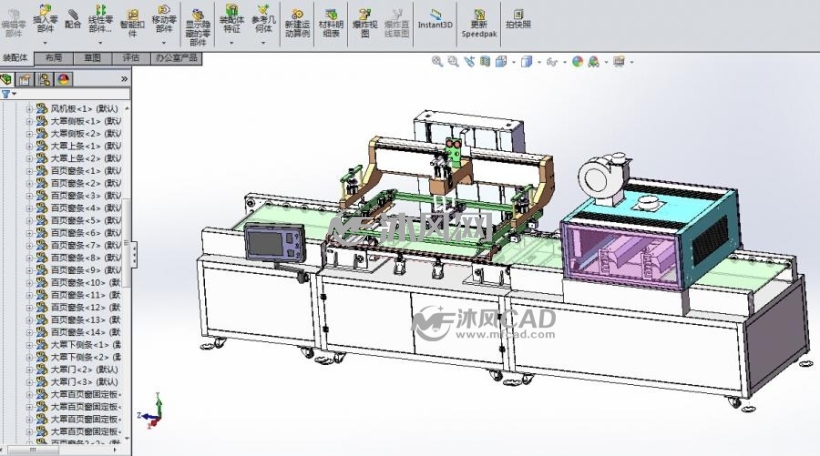Click the 爆炸视图 (Exploded View) icon
This screenshot has height=456, width=820.
click(365, 23)
